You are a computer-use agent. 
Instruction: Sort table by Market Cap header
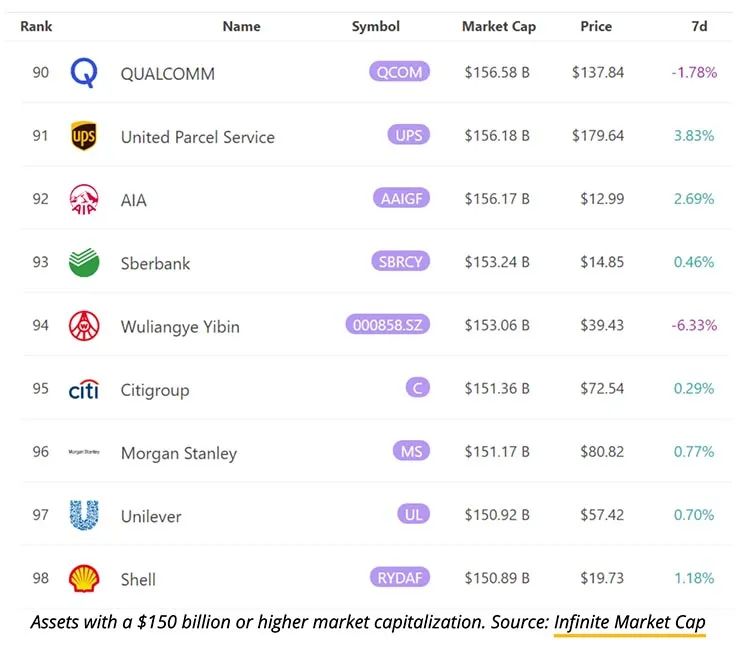498,27
